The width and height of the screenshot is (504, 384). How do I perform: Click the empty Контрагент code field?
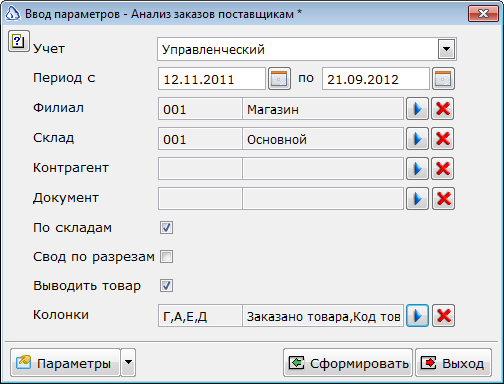pos(200,169)
